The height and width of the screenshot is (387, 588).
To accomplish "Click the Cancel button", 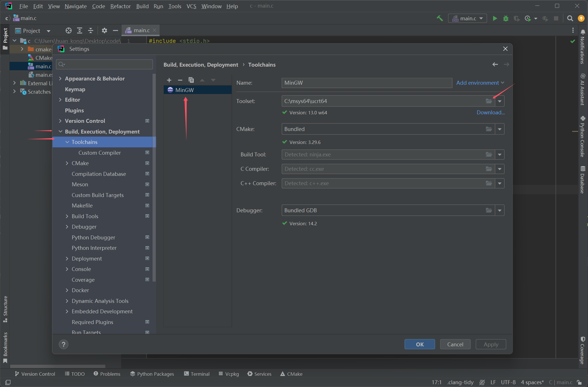I will click(x=455, y=344).
